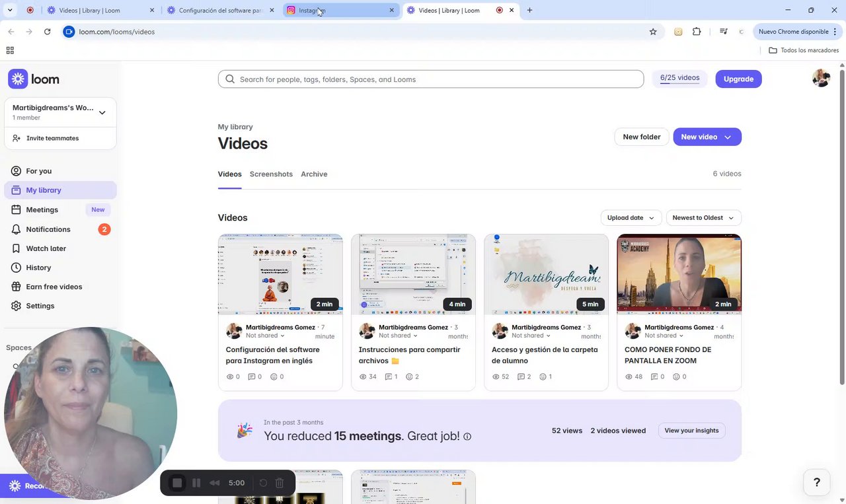The width and height of the screenshot is (846, 504).
Task: Click the Invite teammates link
Action: (x=53, y=138)
